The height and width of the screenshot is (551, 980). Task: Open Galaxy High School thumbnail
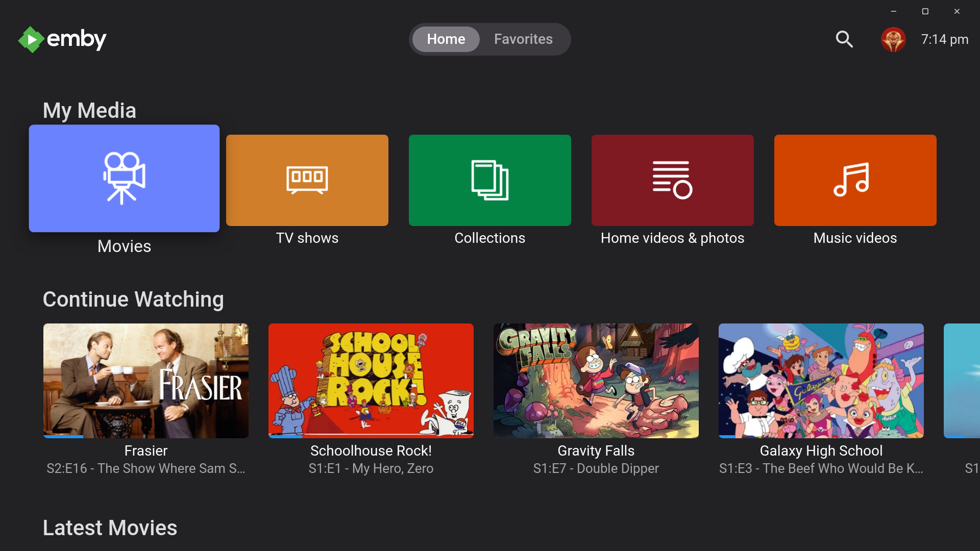click(821, 381)
